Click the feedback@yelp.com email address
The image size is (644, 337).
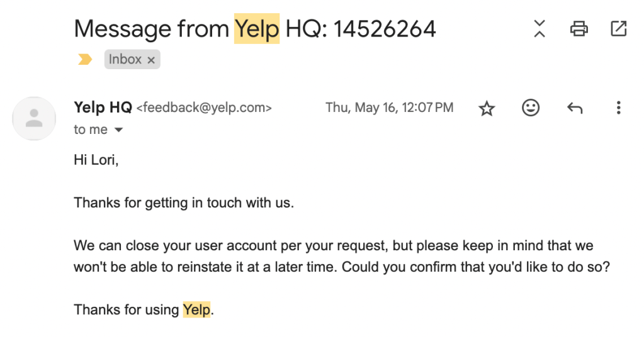point(204,108)
